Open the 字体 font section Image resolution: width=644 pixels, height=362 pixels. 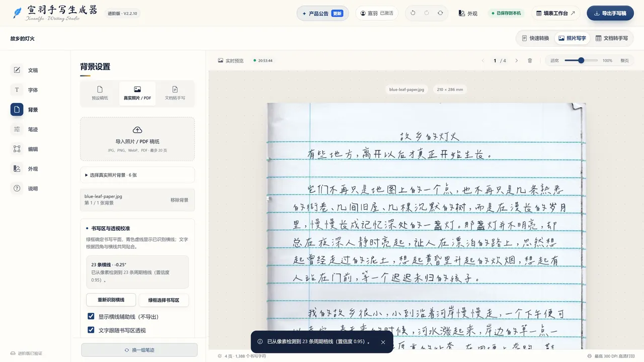[x=25, y=90]
